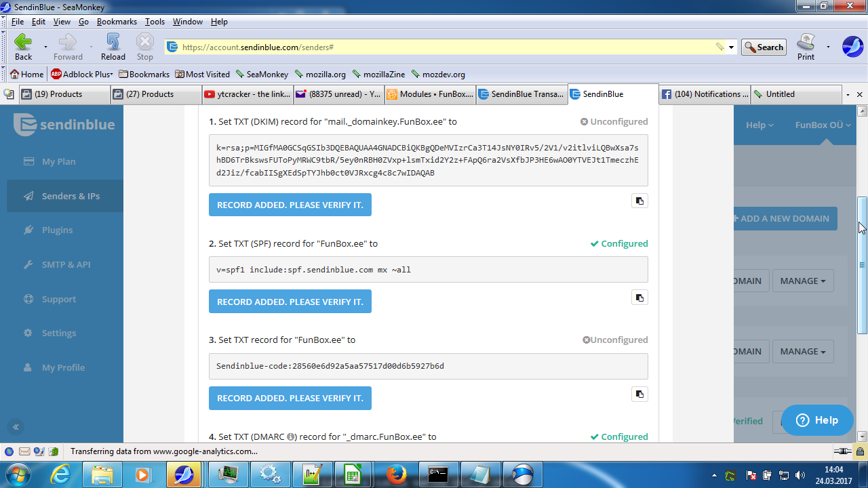Open the mozilla.org bookmark
This screenshot has width=868, height=488.
[x=320, y=75]
